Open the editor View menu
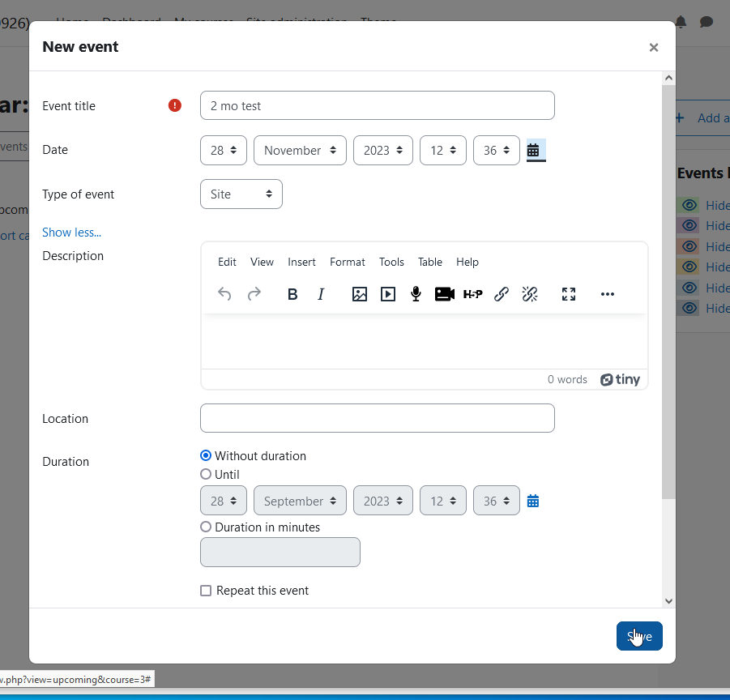The height and width of the screenshot is (700, 730). point(262,262)
